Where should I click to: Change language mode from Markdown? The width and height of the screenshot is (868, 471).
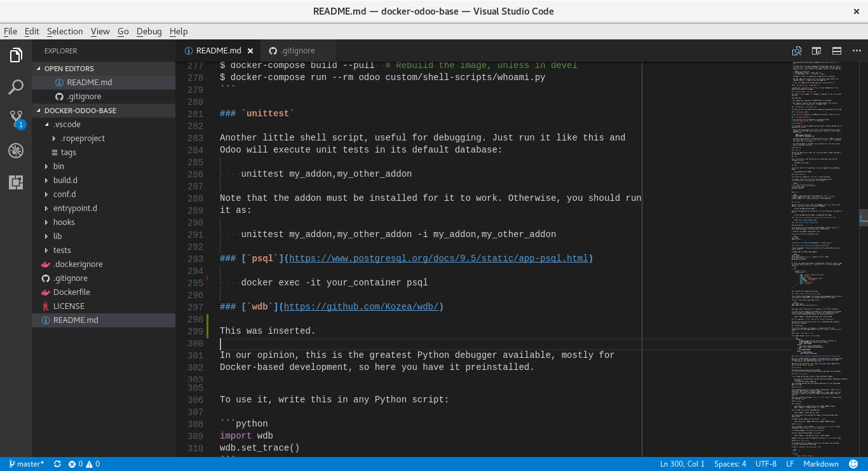pyautogui.click(x=821, y=464)
